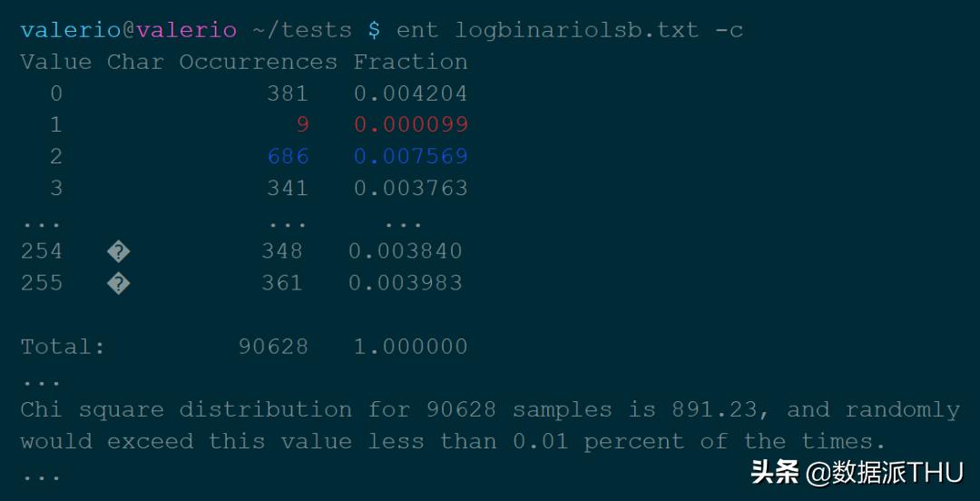The width and height of the screenshot is (980, 501).
Task: Click the Occurrences column header
Action: [x=258, y=62]
